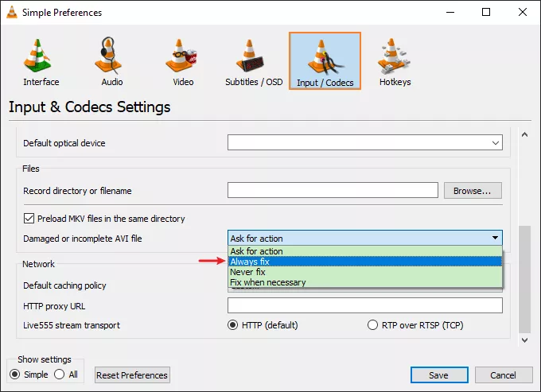The image size is (541, 392).
Task: Close the Simple Preferences window
Action: [x=523, y=12]
